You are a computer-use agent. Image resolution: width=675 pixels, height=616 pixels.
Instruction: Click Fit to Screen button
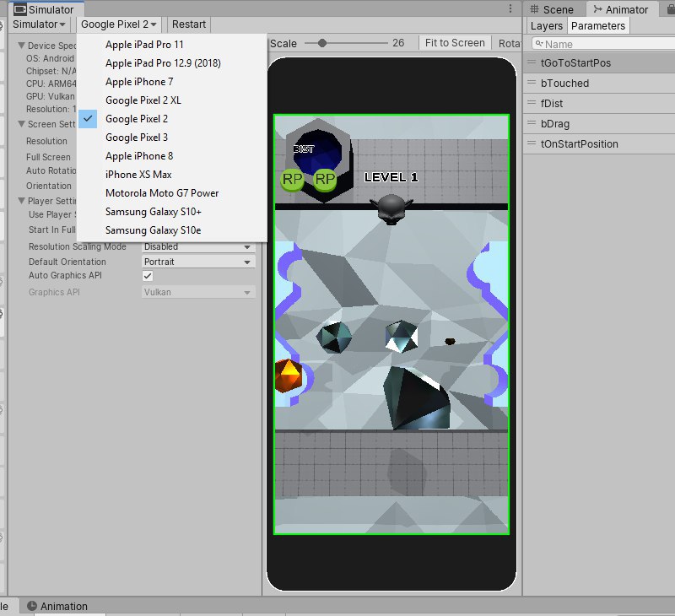pos(455,43)
